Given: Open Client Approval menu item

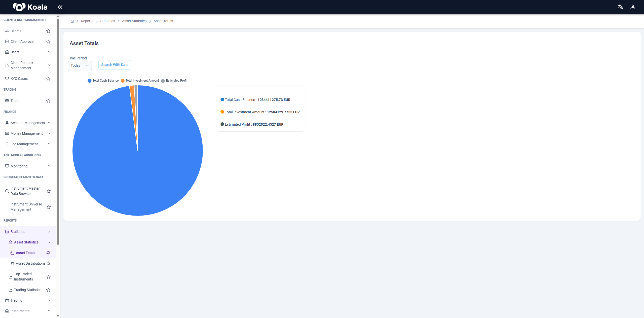Looking at the screenshot, I should point(22,42).
